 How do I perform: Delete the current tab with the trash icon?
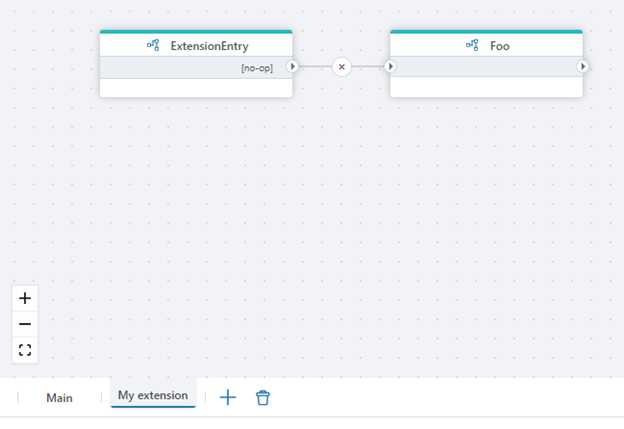click(263, 397)
